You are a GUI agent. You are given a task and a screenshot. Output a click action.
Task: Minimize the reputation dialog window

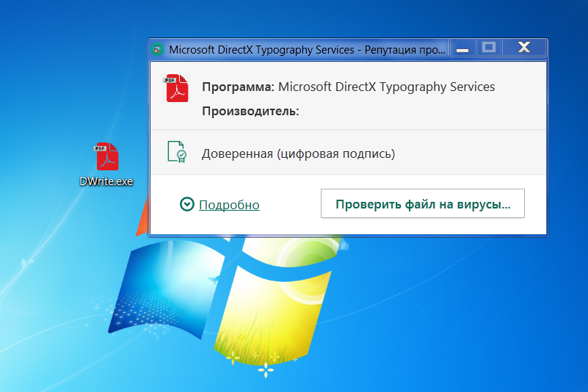click(462, 48)
